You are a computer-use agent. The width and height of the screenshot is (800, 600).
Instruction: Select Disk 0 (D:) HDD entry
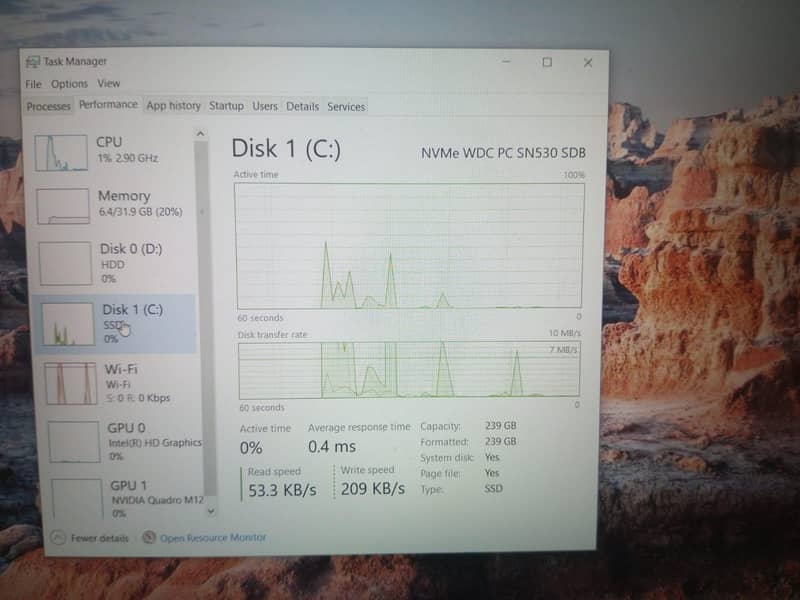pos(116,263)
